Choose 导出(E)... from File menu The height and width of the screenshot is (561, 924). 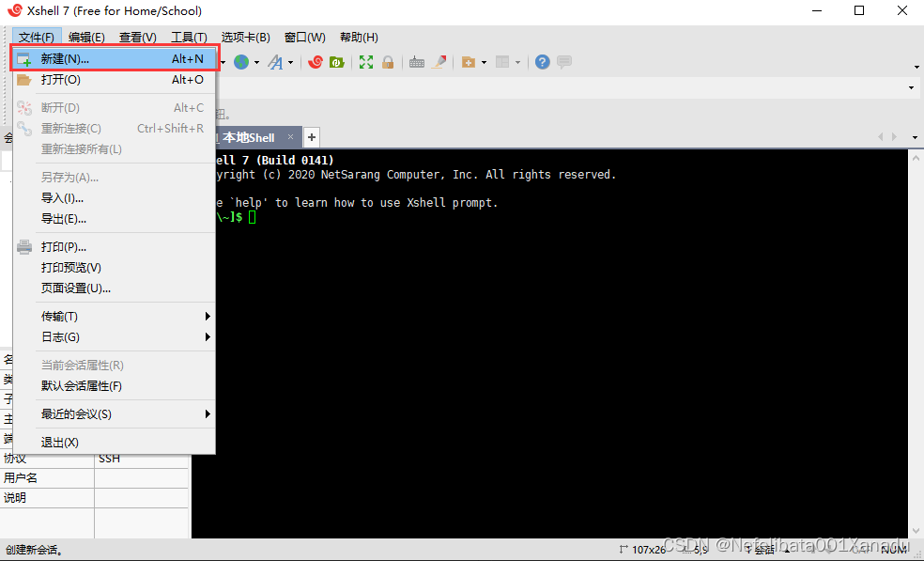coord(115,219)
